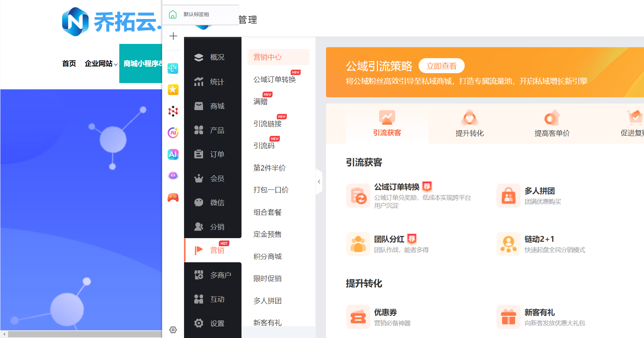
Task: Open 组合套餐 in the submenu
Action: (x=267, y=212)
